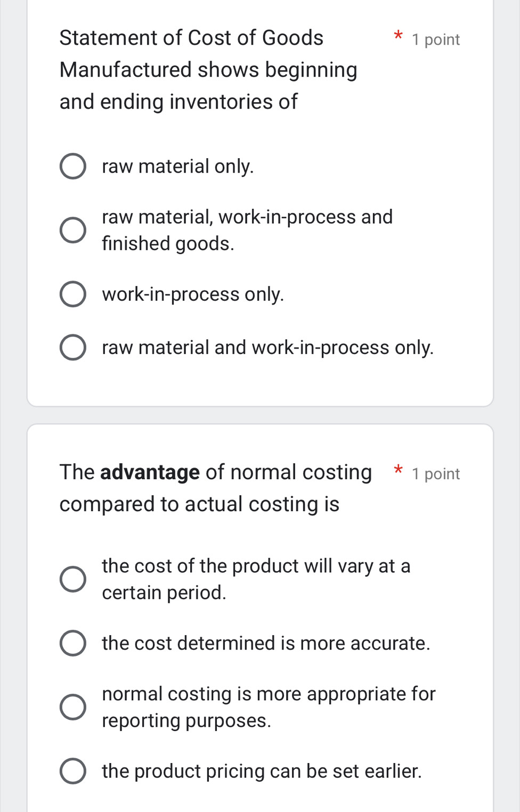Click the bold word 'advantage'
The image size is (520, 812).
[150, 472]
